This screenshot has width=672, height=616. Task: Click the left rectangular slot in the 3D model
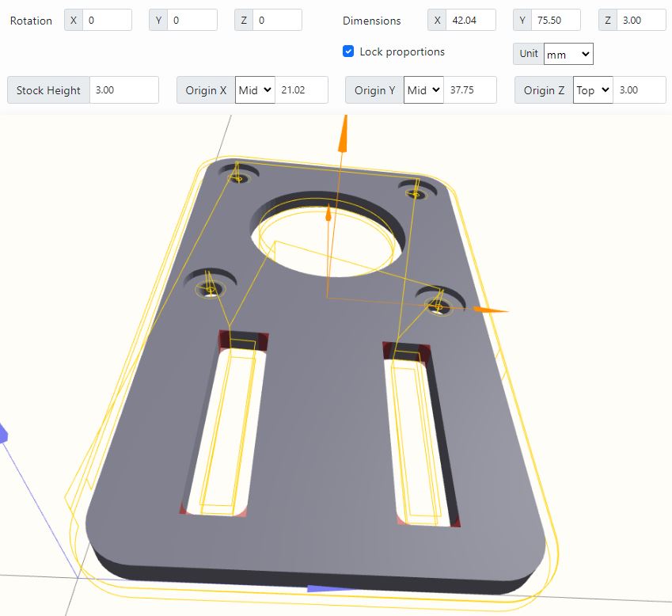pos(224,424)
